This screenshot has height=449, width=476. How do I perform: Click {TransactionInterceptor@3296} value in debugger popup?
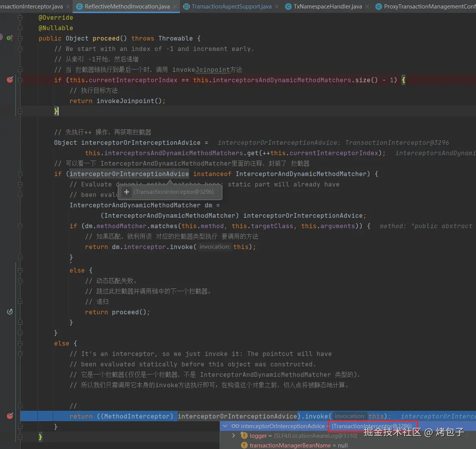click(372, 426)
